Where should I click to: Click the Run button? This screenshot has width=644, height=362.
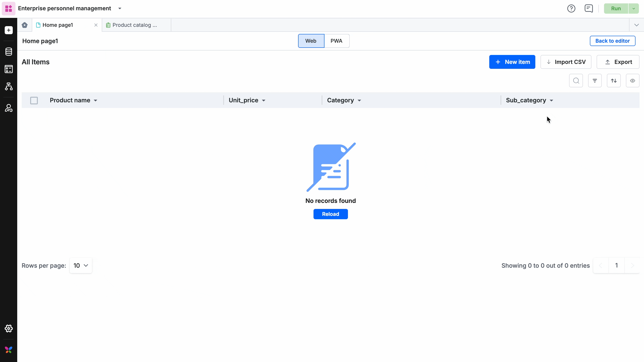616,8
